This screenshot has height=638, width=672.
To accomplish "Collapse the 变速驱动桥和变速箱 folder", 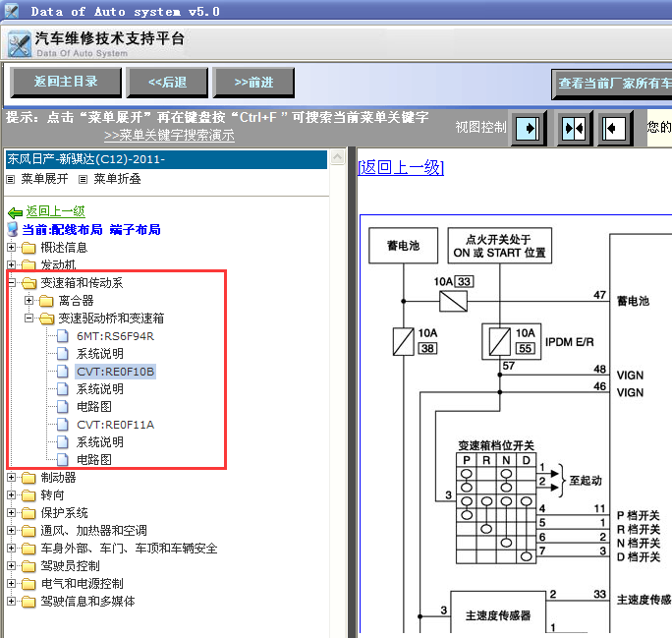I will [x=28, y=319].
